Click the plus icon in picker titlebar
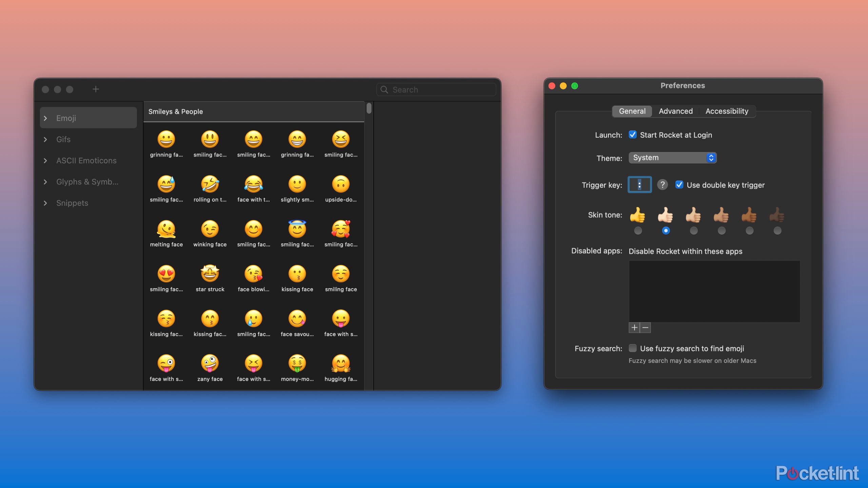Screen dimensions: 868x488 coord(96,89)
